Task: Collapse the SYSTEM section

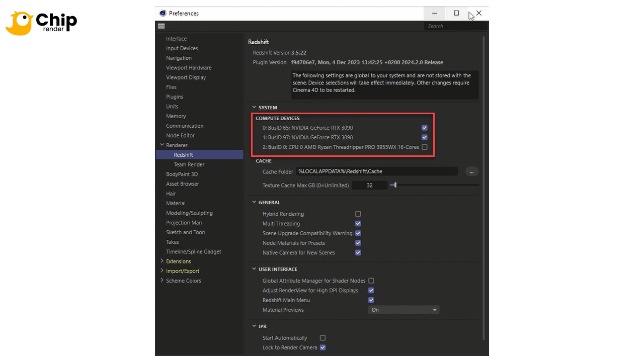Action: click(x=254, y=107)
